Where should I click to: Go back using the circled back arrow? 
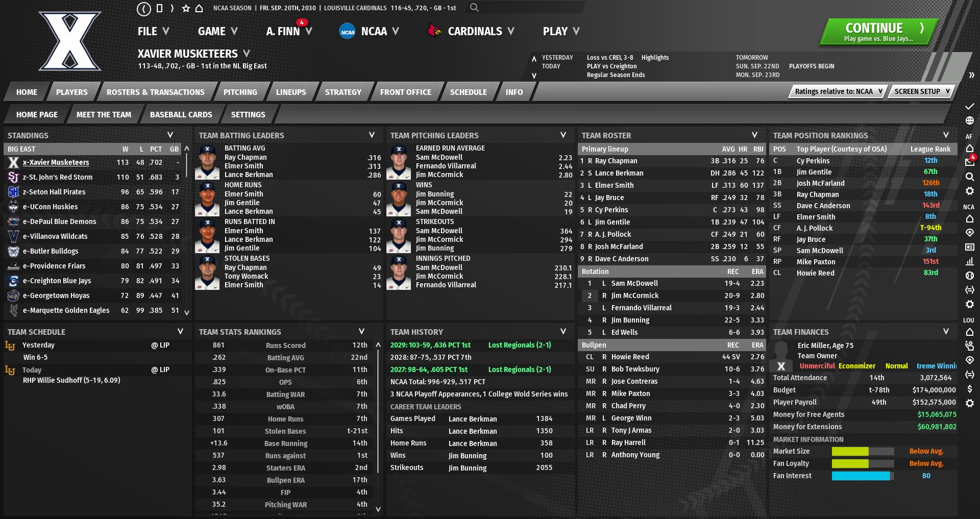(144, 8)
